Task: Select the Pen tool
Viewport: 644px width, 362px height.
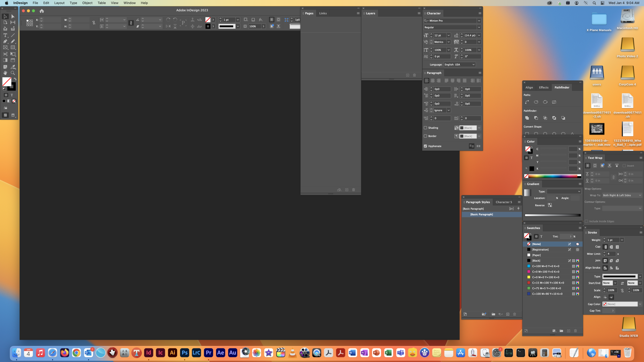Action: click(5, 42)
